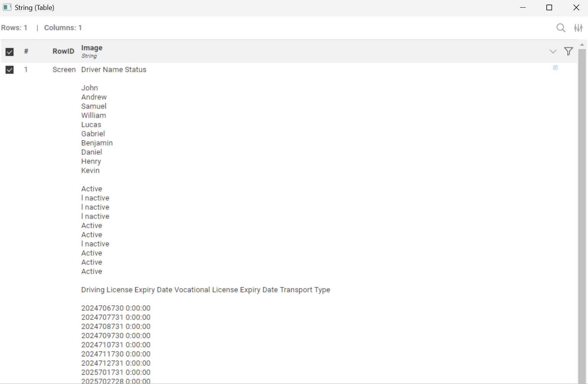Maximize the String (Table) window
This screenshot has height=384, width=588.
[x=549, y=8]
